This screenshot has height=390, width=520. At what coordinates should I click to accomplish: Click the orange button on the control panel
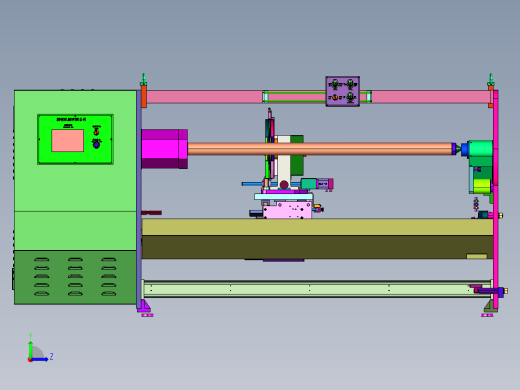coord(96,132)
